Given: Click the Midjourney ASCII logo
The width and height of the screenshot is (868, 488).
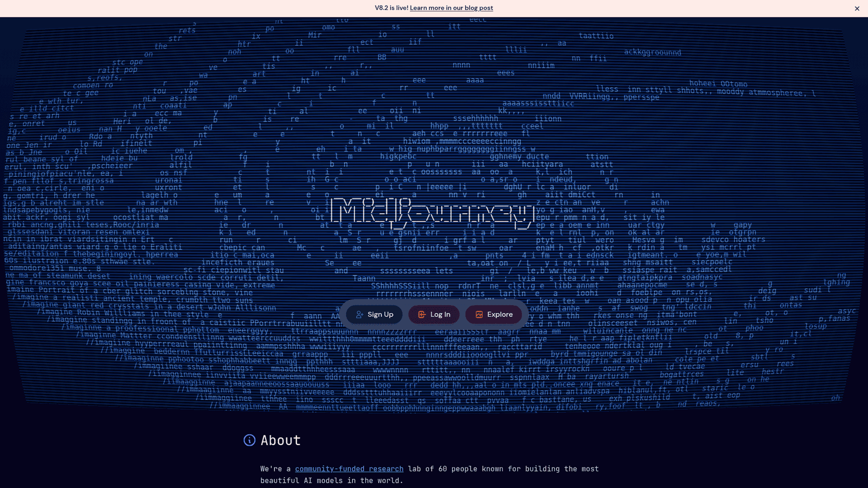Looking at the screenshot, I should [x=432, y=213].
